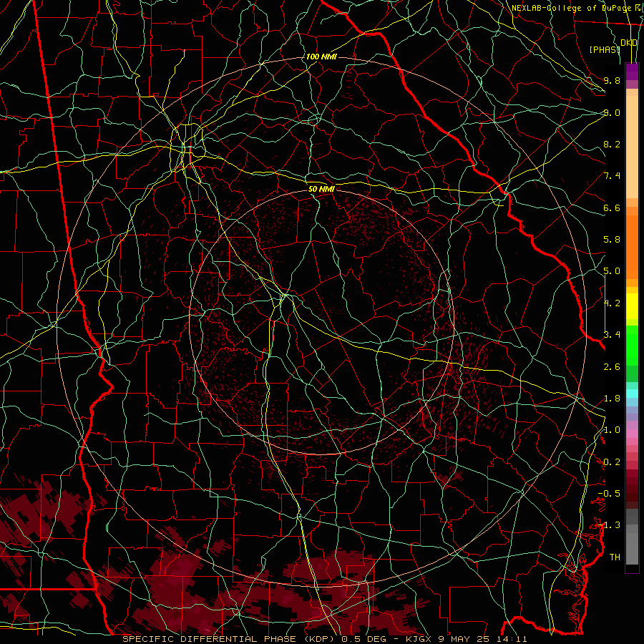Image resolution: width=644 pixels, height=644 pixels.
Task: Click the 9.8 value on the color scale
Action: 612,80
